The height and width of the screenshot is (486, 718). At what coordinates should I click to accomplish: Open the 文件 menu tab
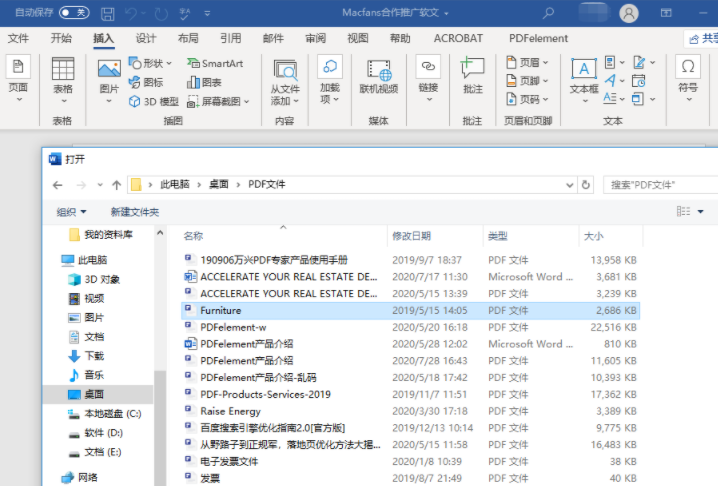click(x=18, y=38)
